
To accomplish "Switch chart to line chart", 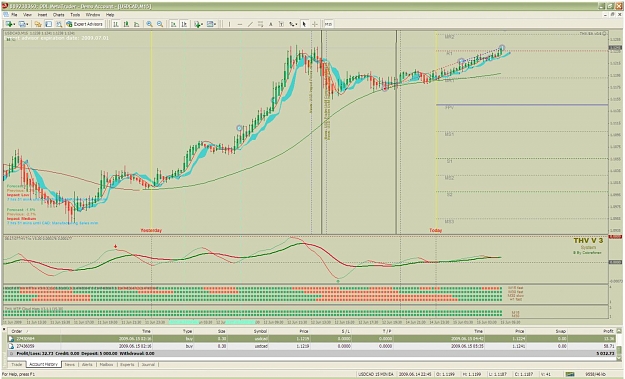I will click(x=137, y=24).
